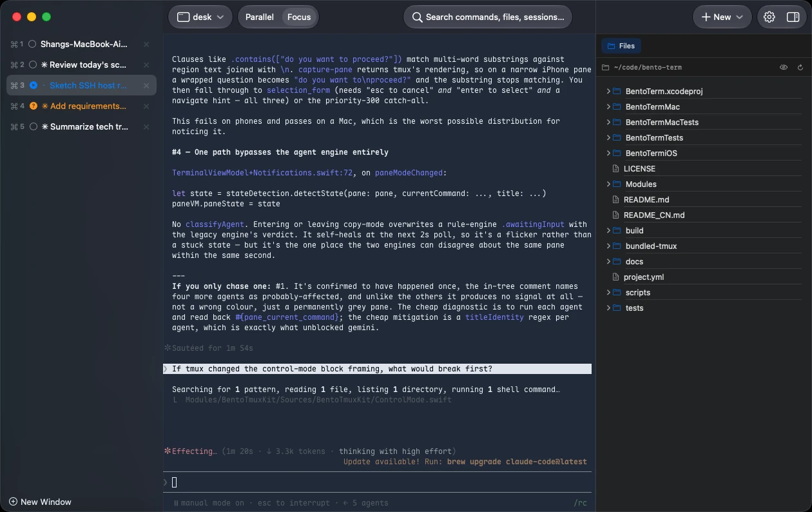Click the /rc status text
This screenshot has height=512, width=812.
580,503
